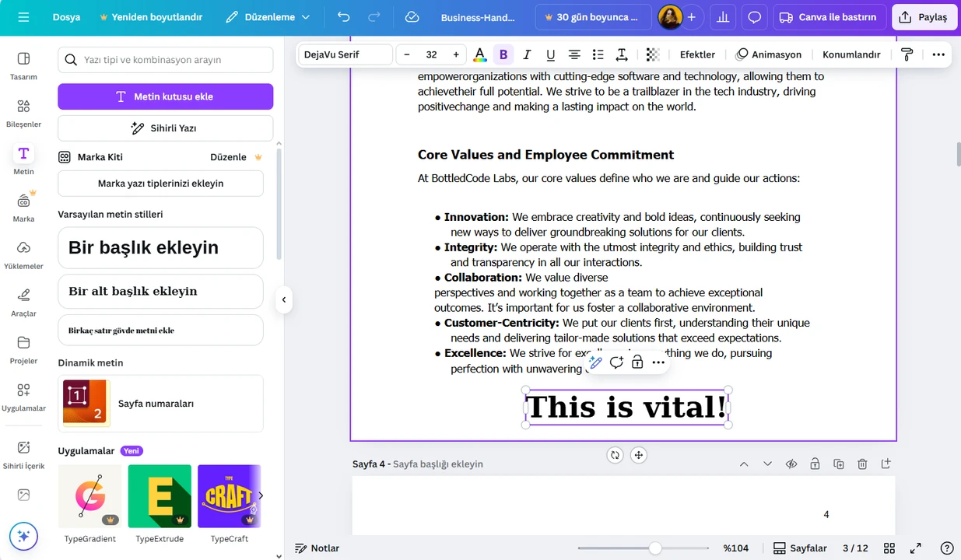
Task: Hide page 4 with eye icon
Action: click(791, 464)
